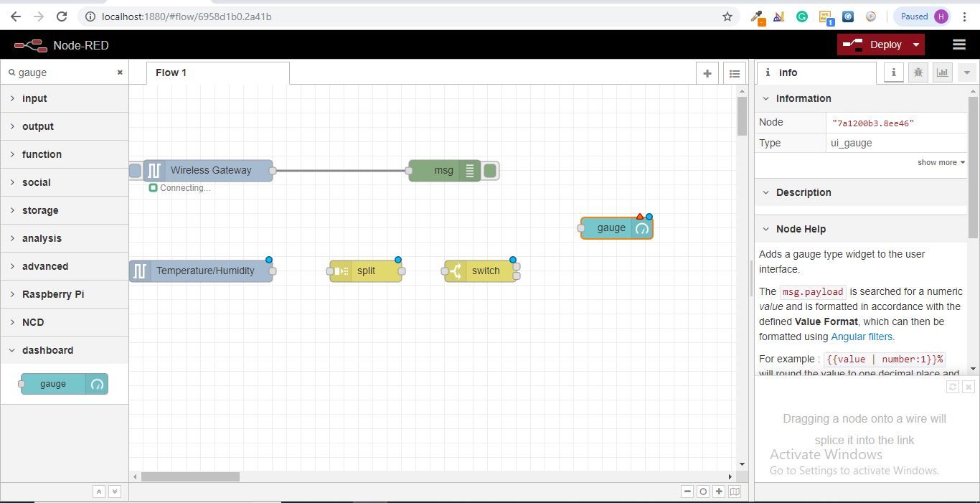The image size is (980, 503).
Task: Open the Deploy options dropdown arrow
Action: [x=915, y=44]
